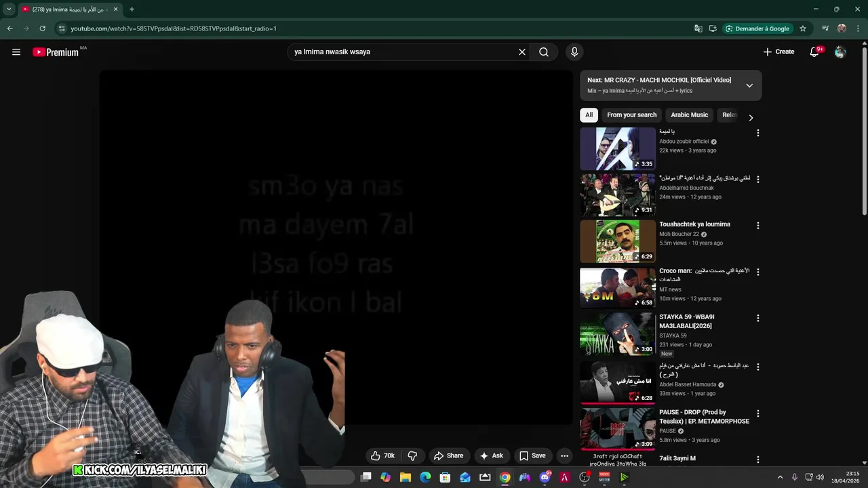The height and width of the screenshot is (488, 868).
Task: Open the YouTube account avatar menu
Action: point(840,52)
